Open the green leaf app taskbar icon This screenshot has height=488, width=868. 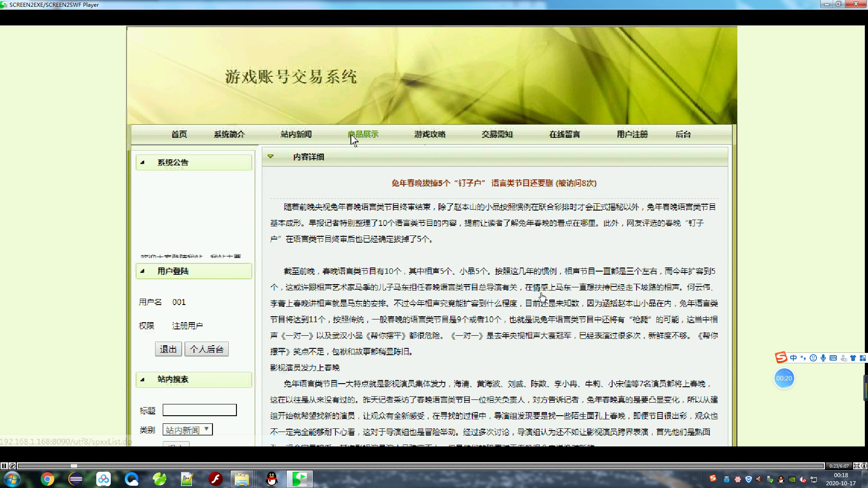(x=160, y=479)
